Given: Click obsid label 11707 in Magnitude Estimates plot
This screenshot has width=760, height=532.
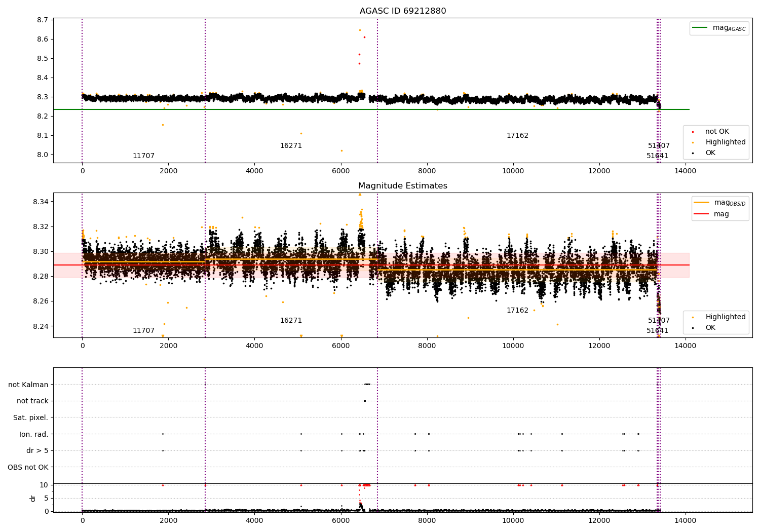Looking at the screenshot, I should tap(143, 331).
